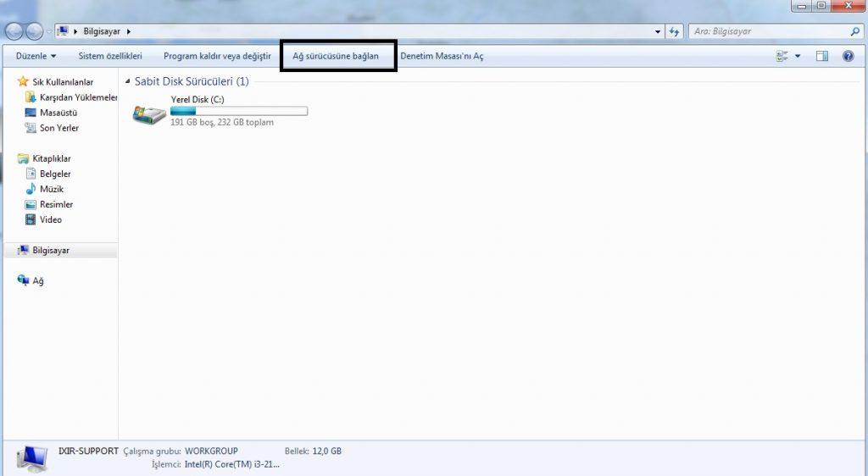Click the text 191 GB boş, 232 GB toplam
The width and height of the screenshot is (868, 476).
pos(222,122)
